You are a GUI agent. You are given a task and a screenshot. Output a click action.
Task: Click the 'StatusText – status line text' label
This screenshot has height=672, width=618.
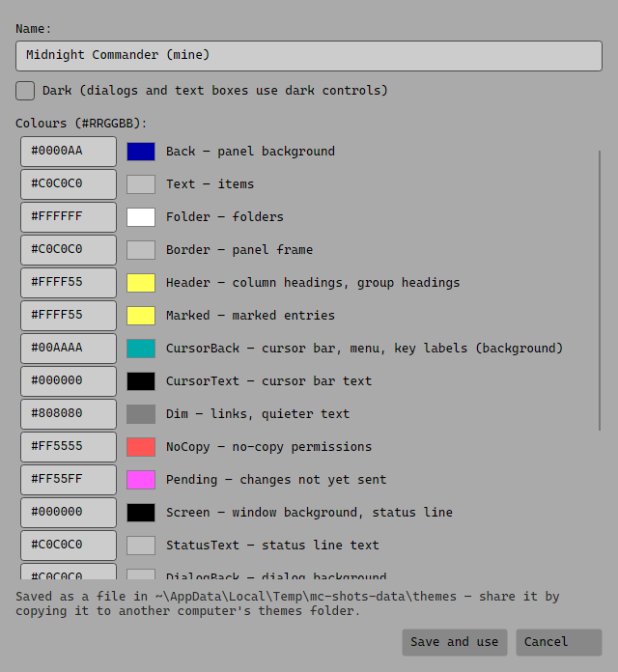point(272,546)
